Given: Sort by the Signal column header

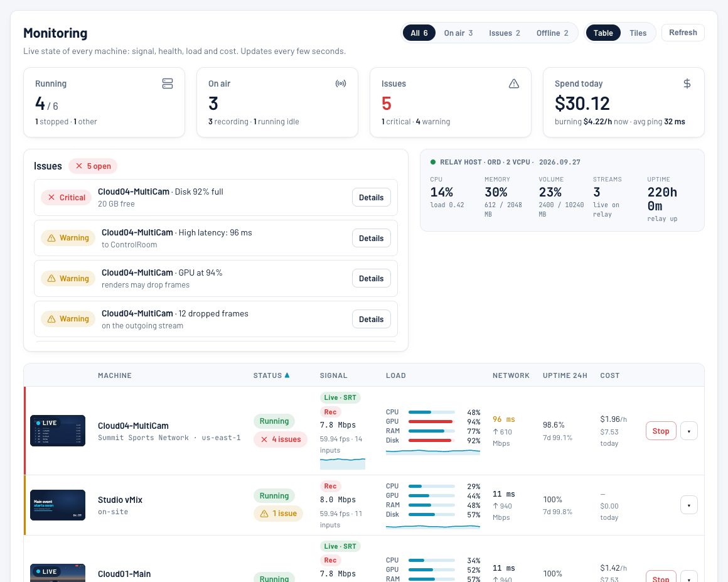Looking at the screenshot, I should point(333,375).
